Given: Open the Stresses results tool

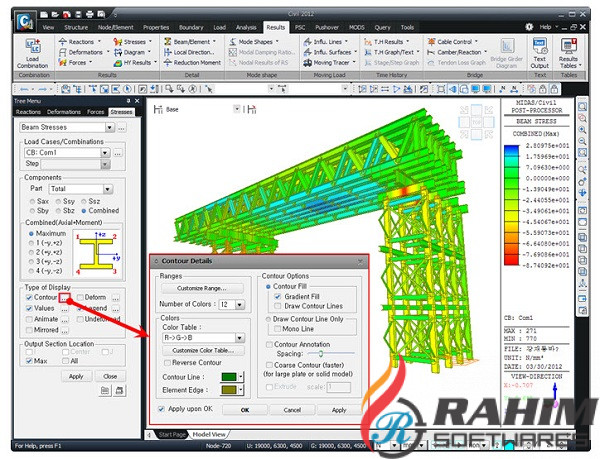Looking at the screenshot, I should point(130,42).
